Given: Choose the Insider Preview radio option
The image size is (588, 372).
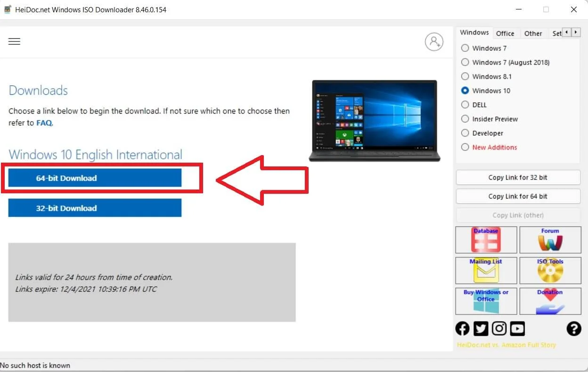Looking at the screenshot, I should (465, 119).
